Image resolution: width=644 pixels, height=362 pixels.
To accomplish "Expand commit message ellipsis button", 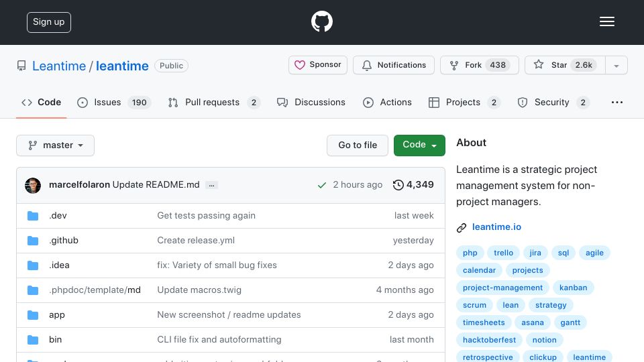I will 211,185.
